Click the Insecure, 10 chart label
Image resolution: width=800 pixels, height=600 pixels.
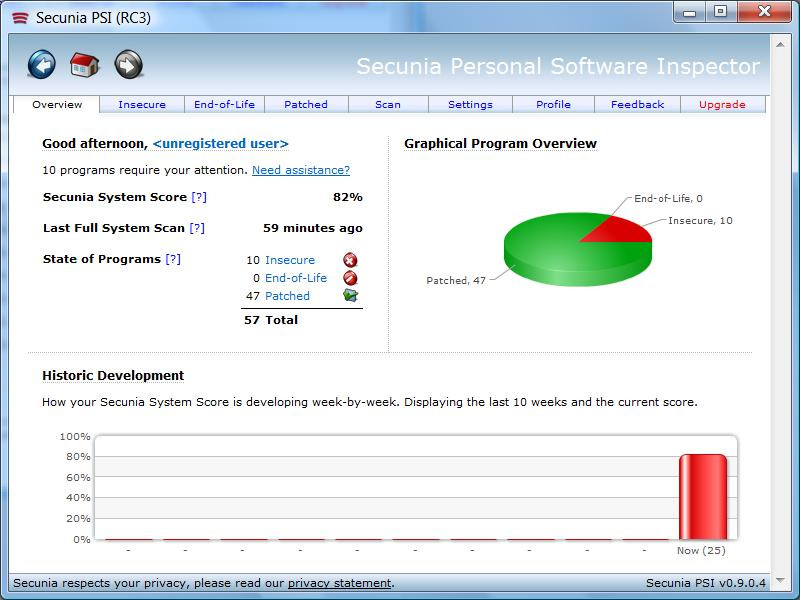point(700,220)
